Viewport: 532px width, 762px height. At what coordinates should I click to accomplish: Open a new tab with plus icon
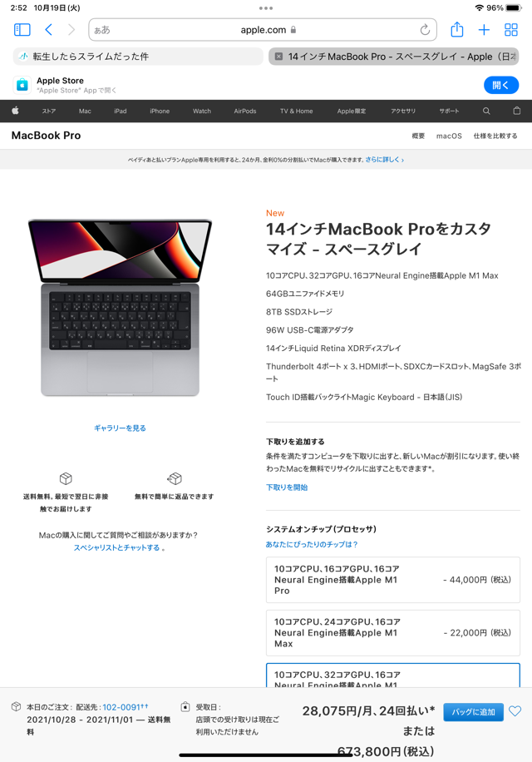484,30
